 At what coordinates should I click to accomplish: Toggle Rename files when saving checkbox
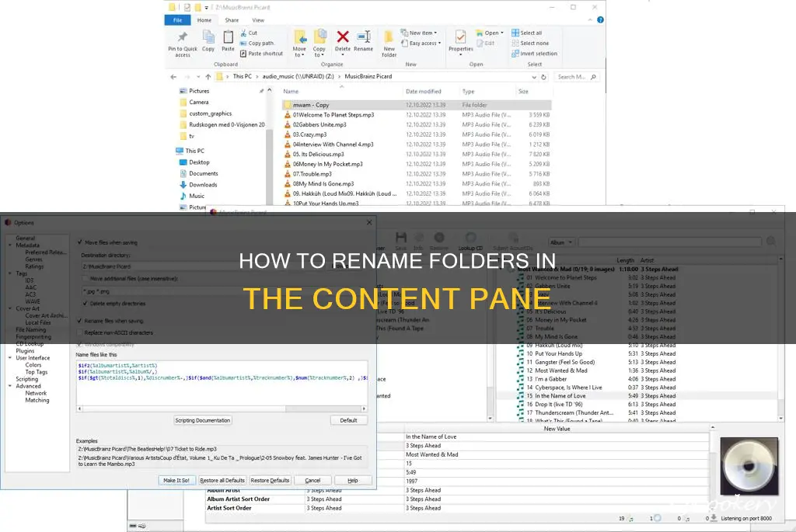80,321
